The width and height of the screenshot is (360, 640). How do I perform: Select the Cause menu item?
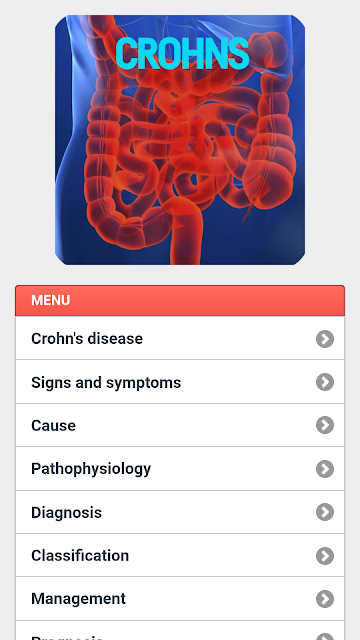click(x=180, y=425)
